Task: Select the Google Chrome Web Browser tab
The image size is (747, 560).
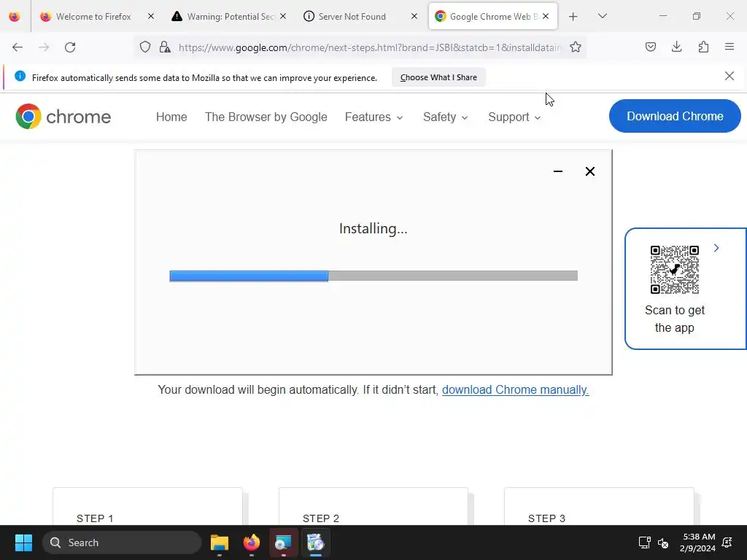Action: (x=492, y=17)
